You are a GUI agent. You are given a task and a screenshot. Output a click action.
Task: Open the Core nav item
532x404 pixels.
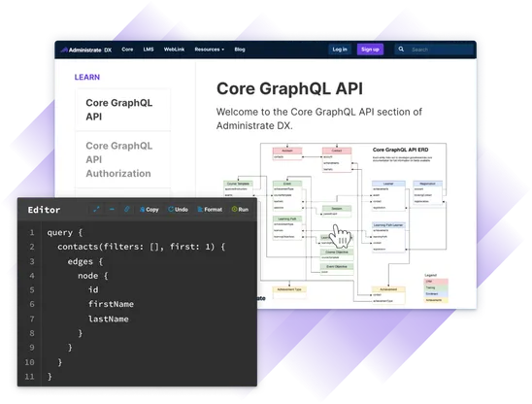(x=127, y=50)
